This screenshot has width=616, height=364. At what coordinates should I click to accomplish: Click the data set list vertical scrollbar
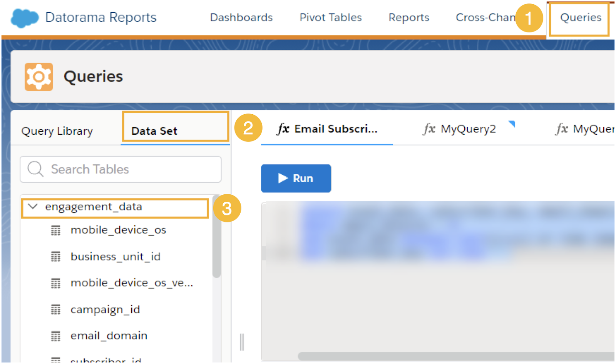tap(216, 237)
